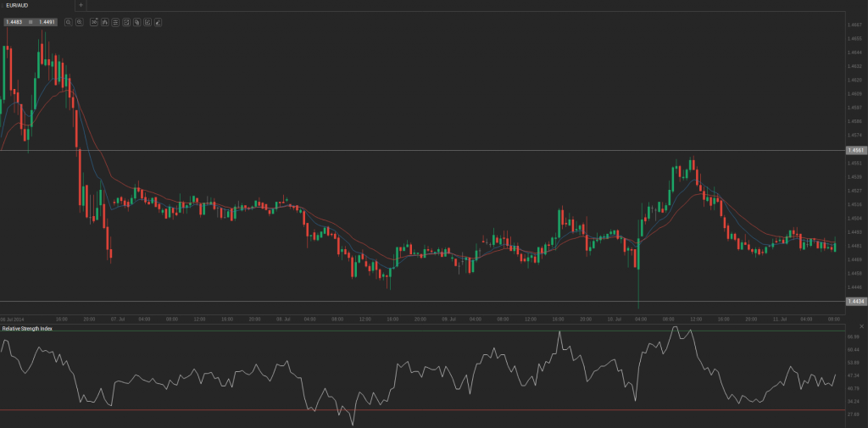Click the bid price 1.4483
Image resolution: width=868 pixels, height=428 pixels.
[x=14, y=22]
